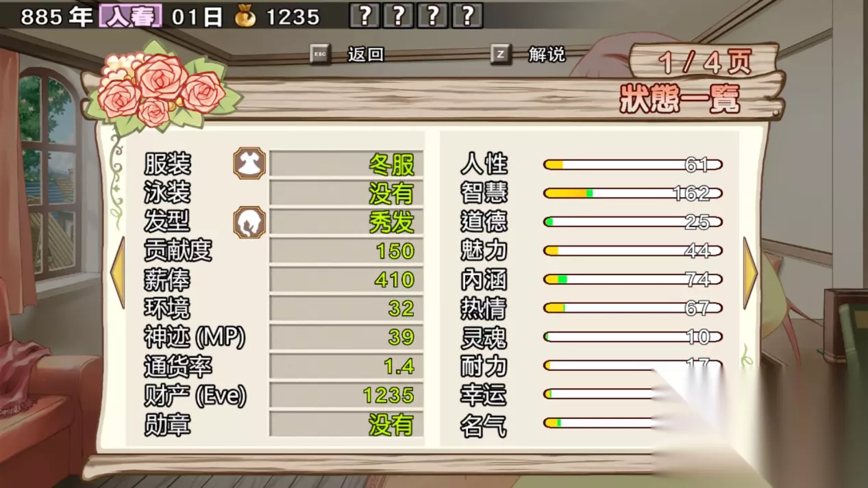Click the 人性 stat bar showing 61

point(633,165)
